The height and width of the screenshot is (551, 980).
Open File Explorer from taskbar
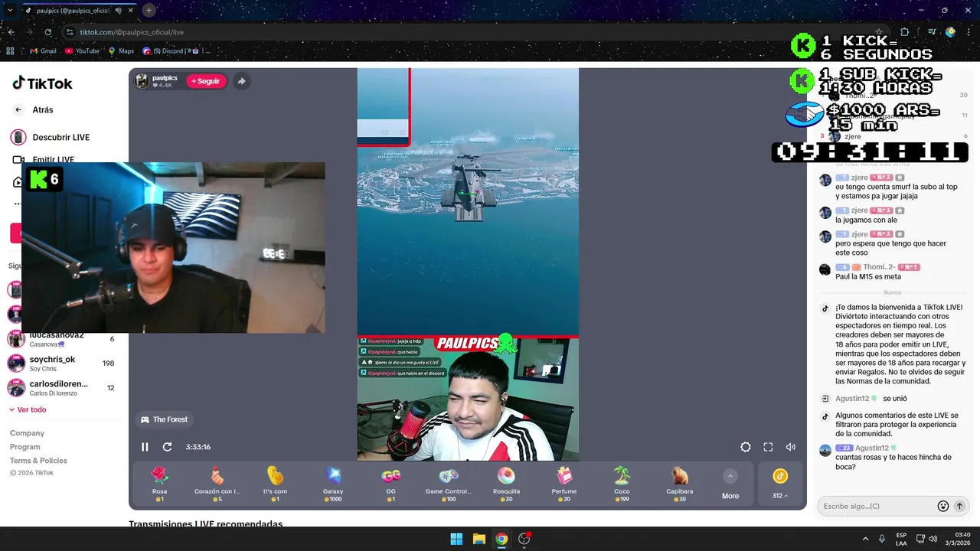[x=479, y=539]
